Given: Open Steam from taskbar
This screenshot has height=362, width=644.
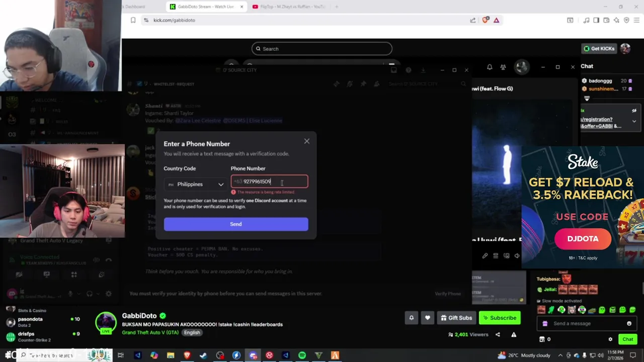Looking at the screenshot, I should (203, 355).
